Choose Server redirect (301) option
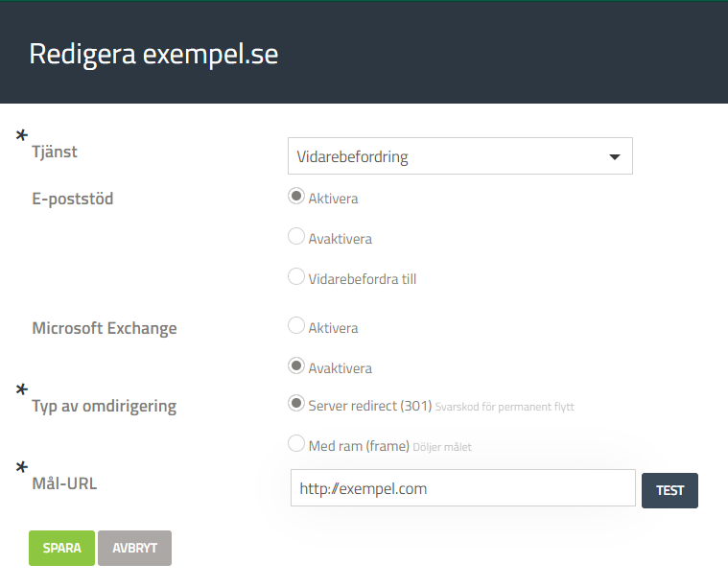Image resolution: width=728 pixels, height=588 pixels. point(296,404)
